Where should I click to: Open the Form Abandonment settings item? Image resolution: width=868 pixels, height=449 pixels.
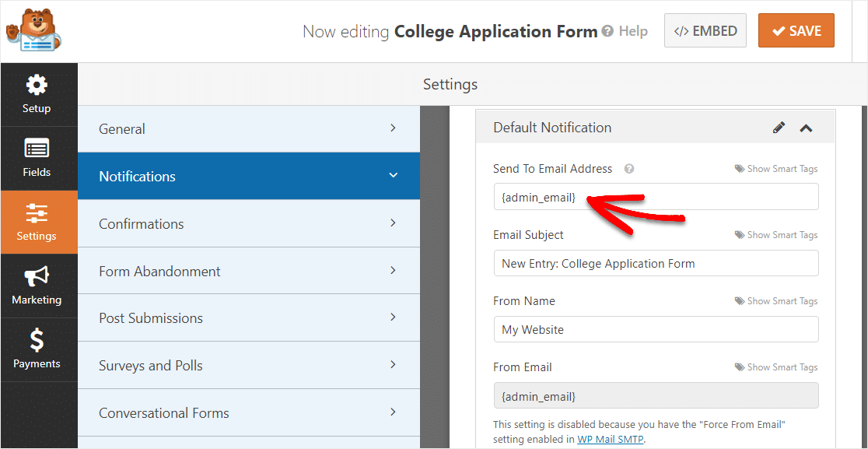point(249,272)
